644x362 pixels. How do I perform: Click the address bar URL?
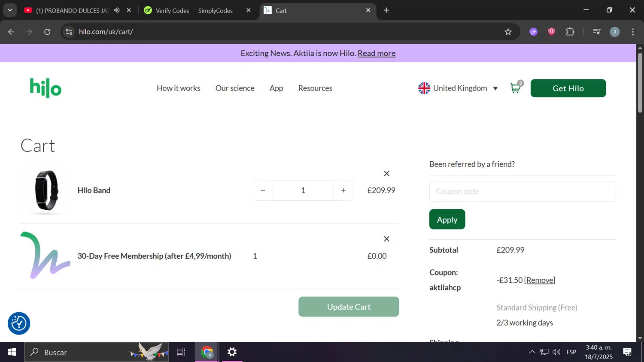coord(106,32)
